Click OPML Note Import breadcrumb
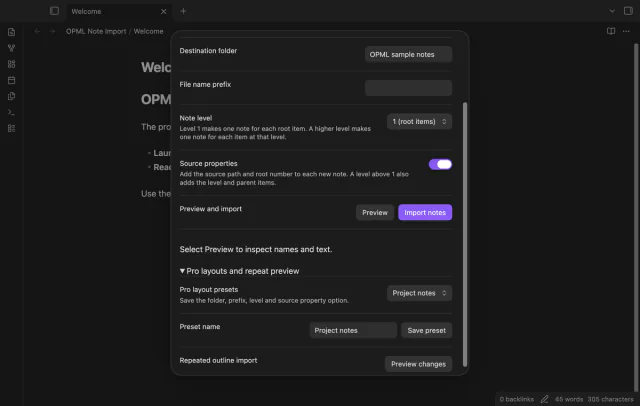Screen dimensions: 640x406 [x=96, y=31]
